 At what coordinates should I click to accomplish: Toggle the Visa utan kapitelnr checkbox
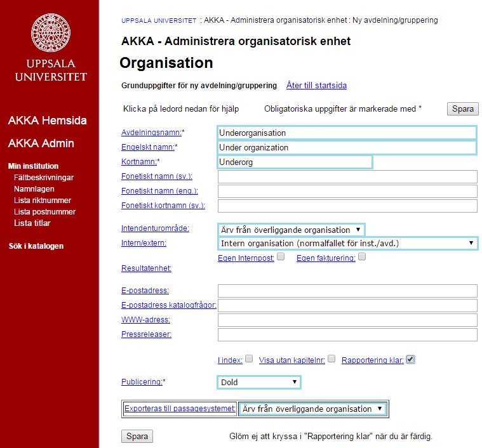pos(331,359)
